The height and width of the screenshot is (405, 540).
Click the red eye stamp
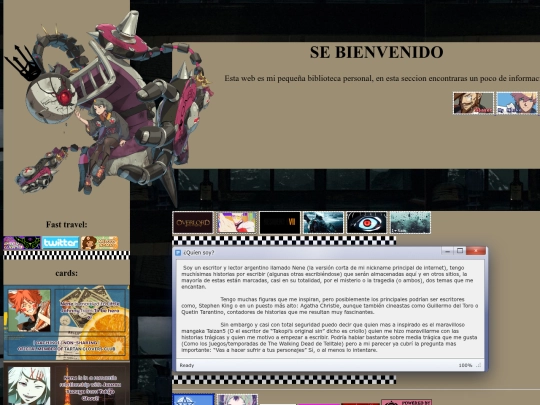(x=367, y=222)
